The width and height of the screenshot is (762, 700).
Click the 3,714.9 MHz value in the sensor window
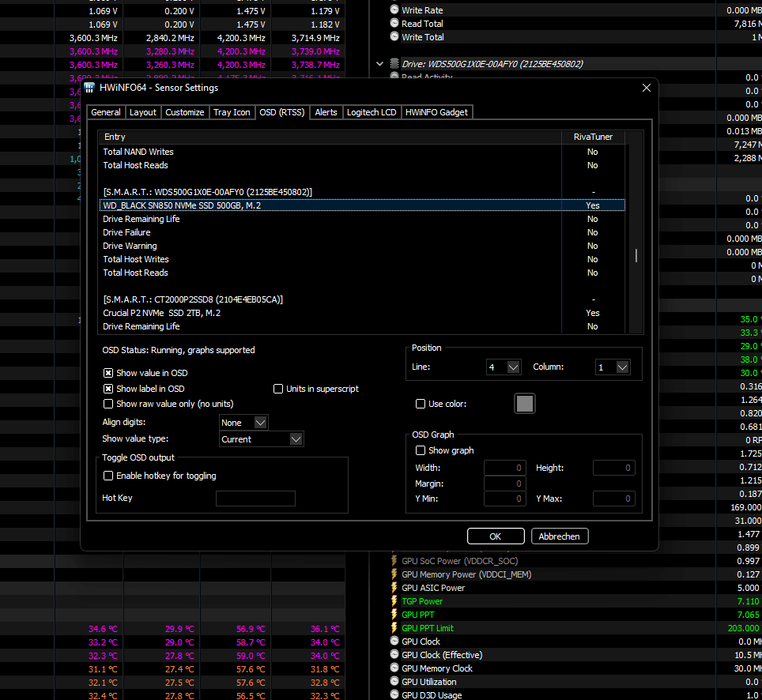tap(315, 38)
